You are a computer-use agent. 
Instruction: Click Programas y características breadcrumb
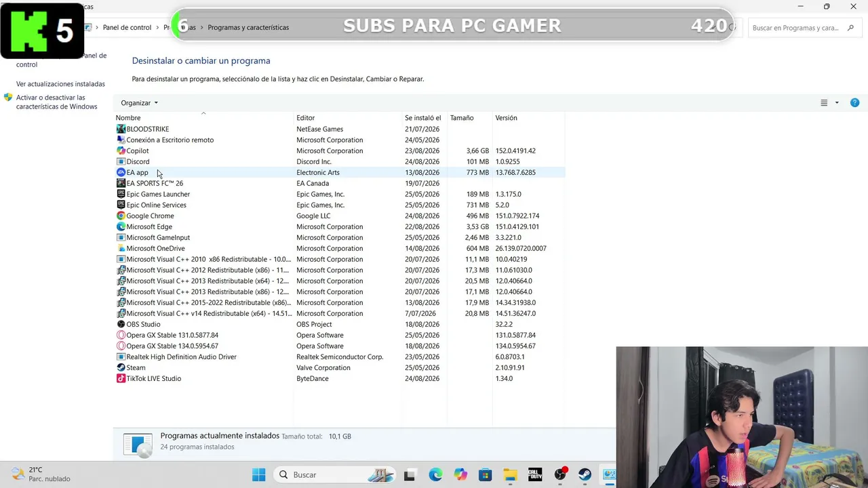(x=248, y=28)
